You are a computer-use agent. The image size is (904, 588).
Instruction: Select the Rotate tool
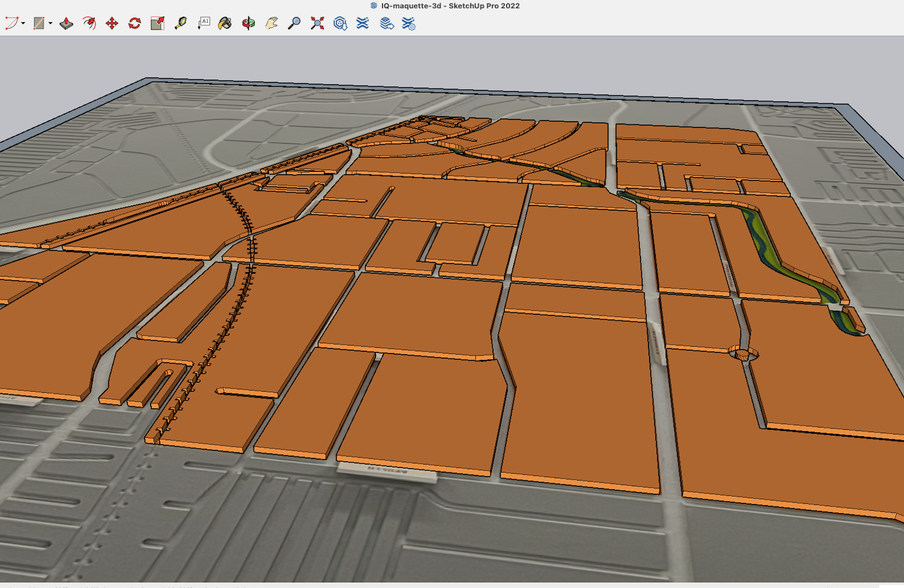pos(135,23)
